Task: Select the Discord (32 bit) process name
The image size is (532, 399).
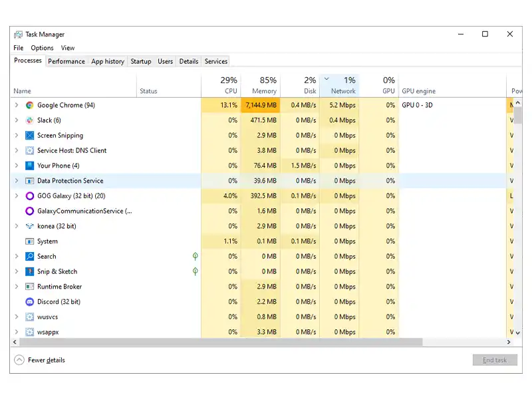Action: point(59,302)
